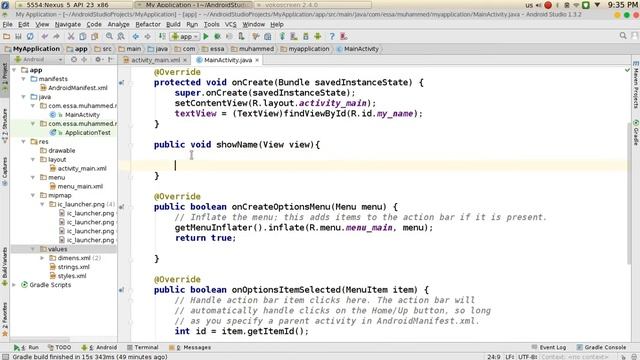Select strings.xml in the project tree
Screen dimensions: 640x360
(73, 267)
